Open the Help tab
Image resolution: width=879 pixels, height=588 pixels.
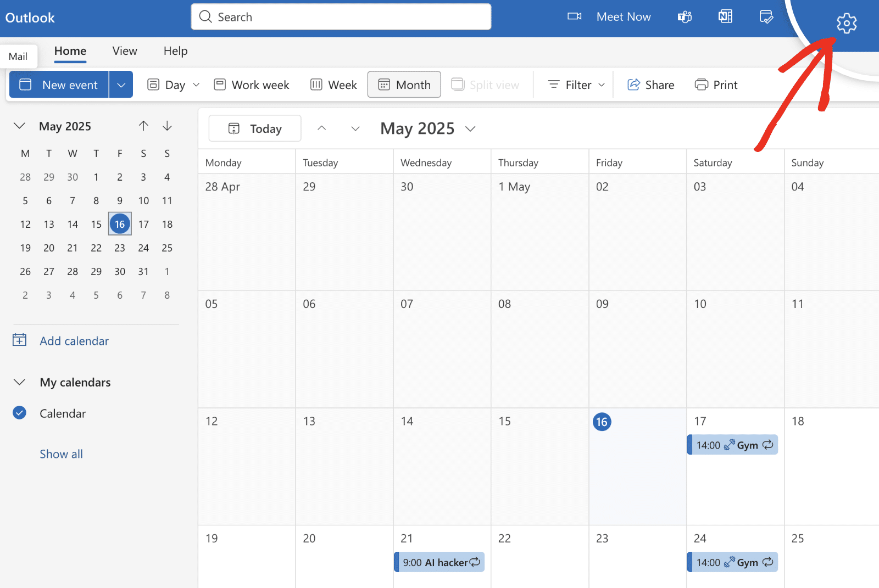(175, 51)
